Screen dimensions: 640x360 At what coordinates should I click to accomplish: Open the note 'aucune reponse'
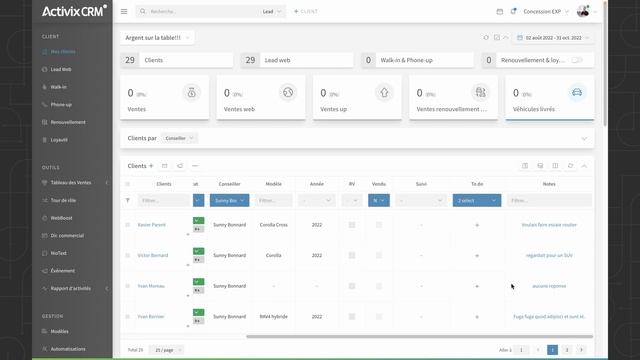[549, 286]
